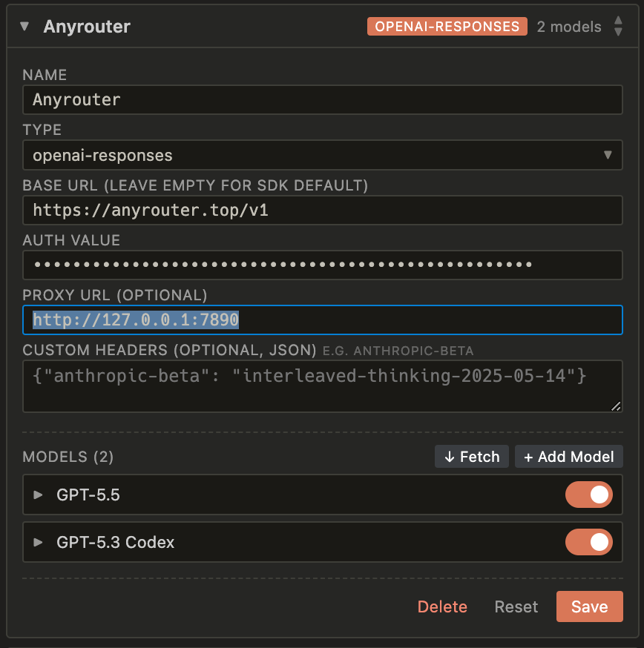Click the 'MODELS (2)' section heading

(x=68, y=457)
